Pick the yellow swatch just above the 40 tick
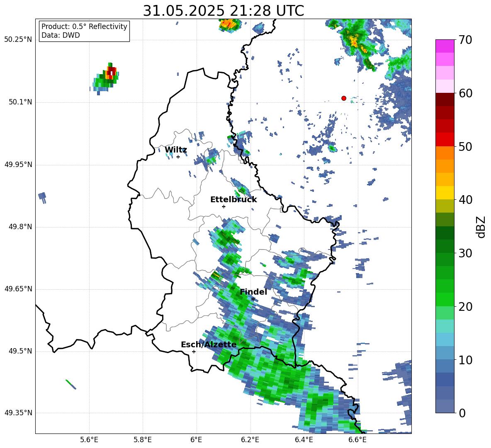 445,193
